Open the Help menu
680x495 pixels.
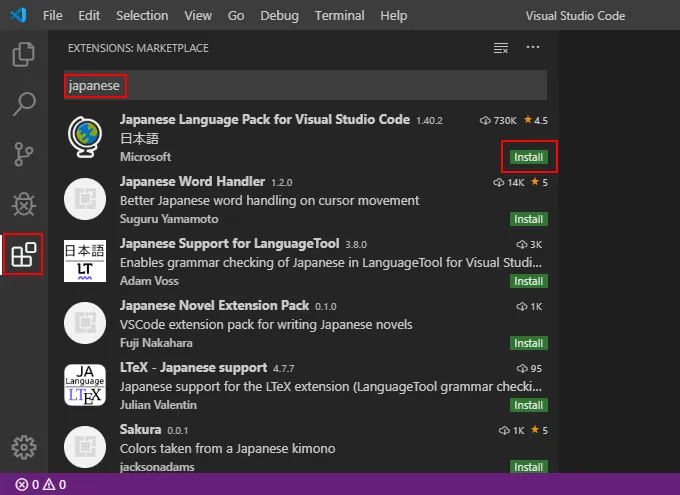(x=394, y=16)
